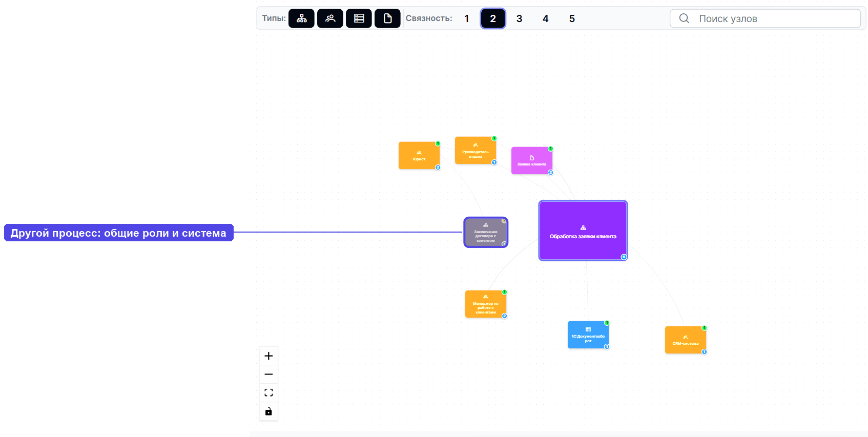Click the 'Юрист' role node
The height and width of the screenshot is (437, 868).
point(419,155)
